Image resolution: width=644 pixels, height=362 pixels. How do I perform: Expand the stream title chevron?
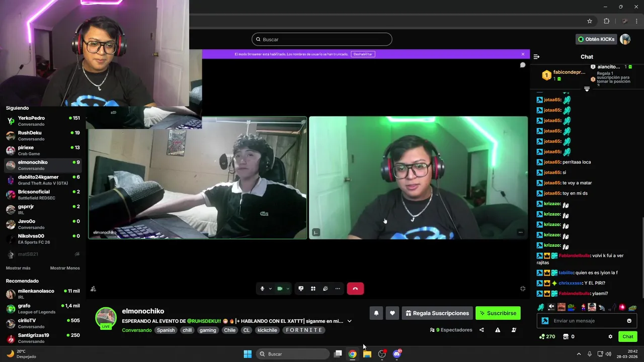click(349, 321)
